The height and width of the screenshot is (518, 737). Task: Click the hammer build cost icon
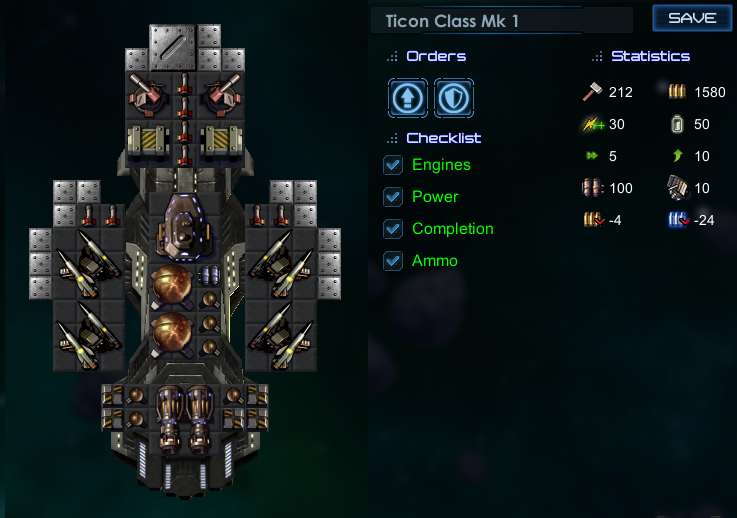(592, 92)
